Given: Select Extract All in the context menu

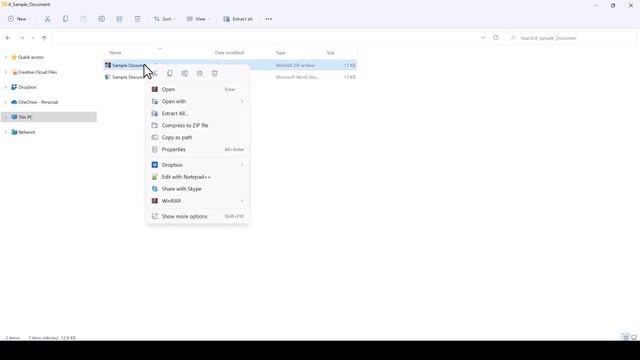Looking at the screenshot, I should [198, 113].
